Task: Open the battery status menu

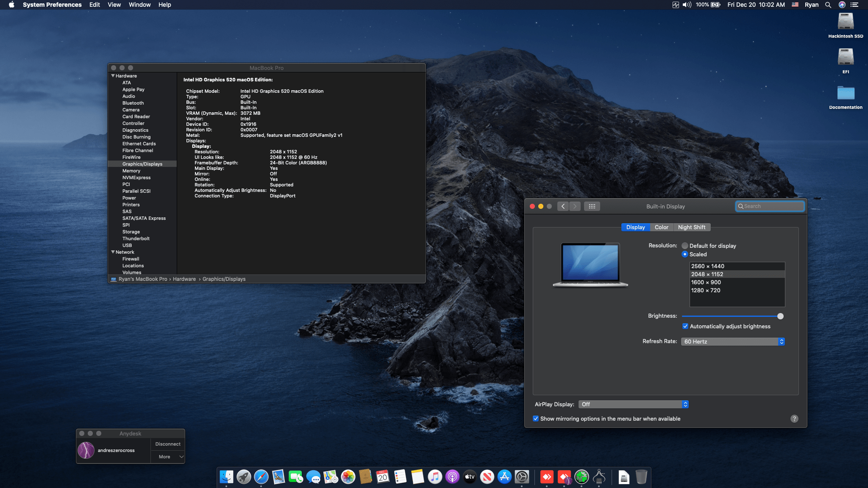Action: tap(708, 5)
